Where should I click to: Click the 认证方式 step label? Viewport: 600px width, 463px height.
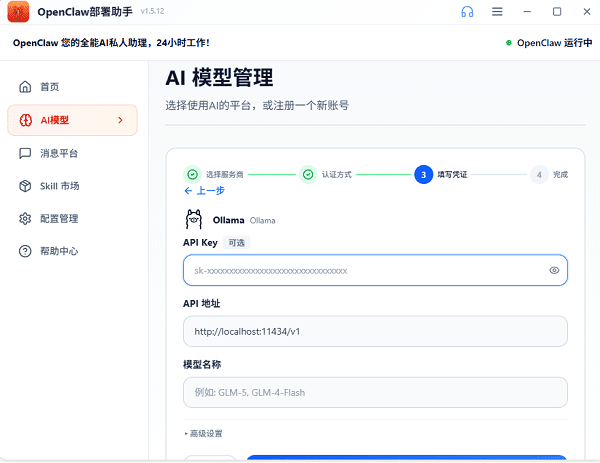pyautogui.click(x=337, y=174)
